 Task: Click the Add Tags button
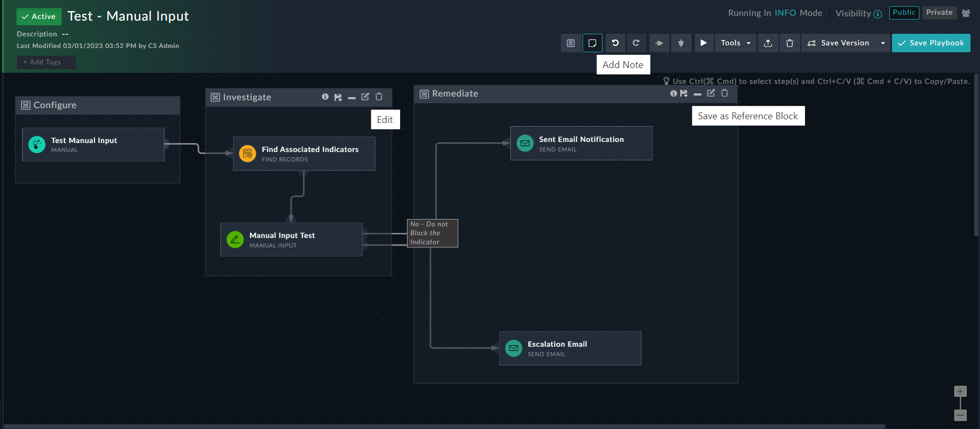pyautogui.click(x=46, y=62)
